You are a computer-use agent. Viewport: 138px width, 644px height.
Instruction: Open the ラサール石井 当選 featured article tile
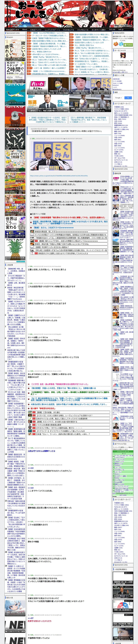point(48,103)
